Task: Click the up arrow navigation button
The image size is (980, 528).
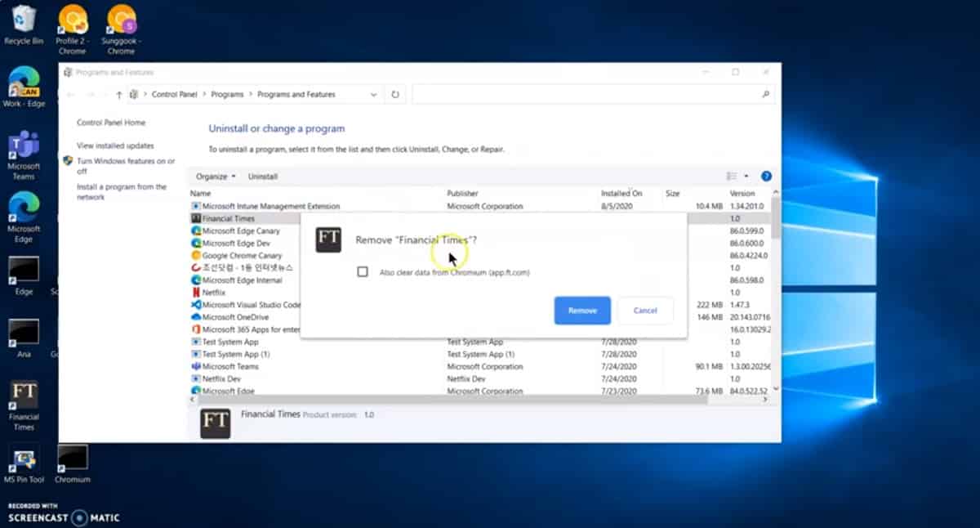Action: tap(119, 95)
